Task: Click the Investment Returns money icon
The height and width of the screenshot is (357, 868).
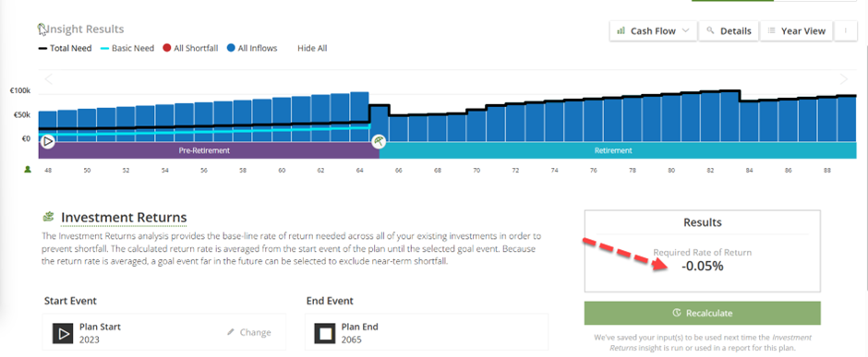Action: tap(49, 217)
